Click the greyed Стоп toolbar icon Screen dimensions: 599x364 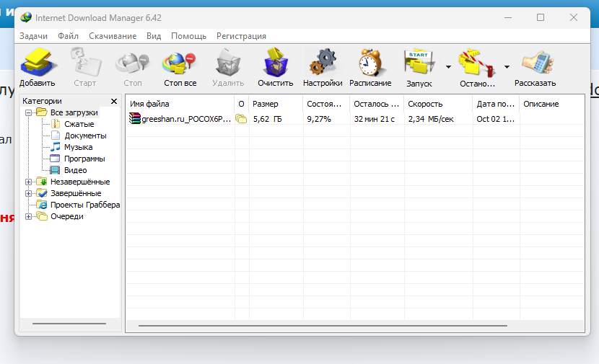click(x=132, y=63)
